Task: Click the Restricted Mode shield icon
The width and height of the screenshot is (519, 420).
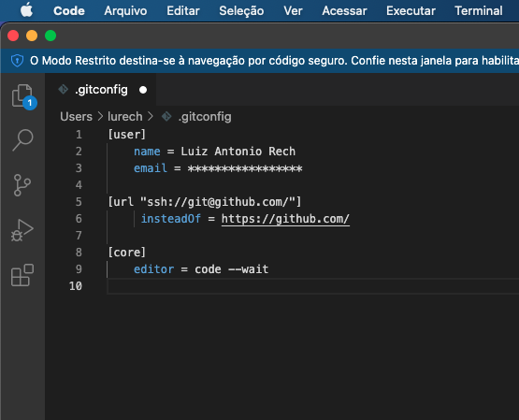Action: [17, 61]
